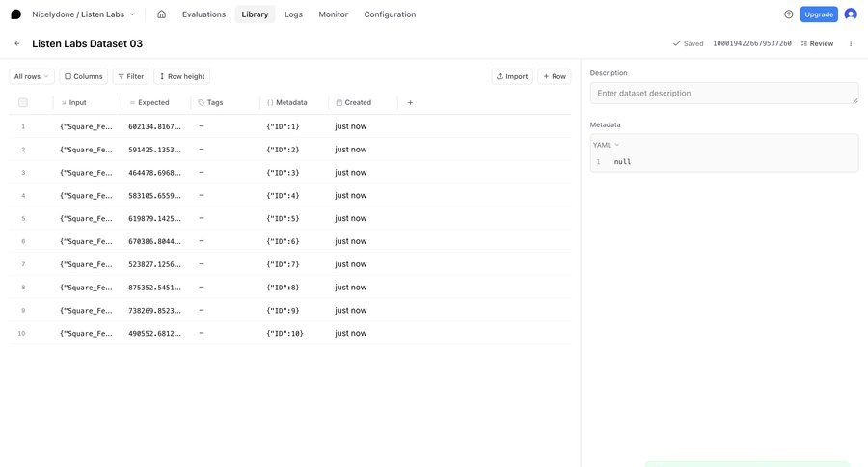
Task: Click the Upgrade button
Action: [818, 14]
